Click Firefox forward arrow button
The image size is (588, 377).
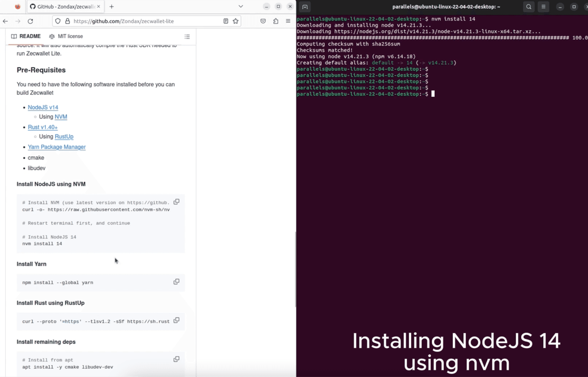tap(18, 21)
